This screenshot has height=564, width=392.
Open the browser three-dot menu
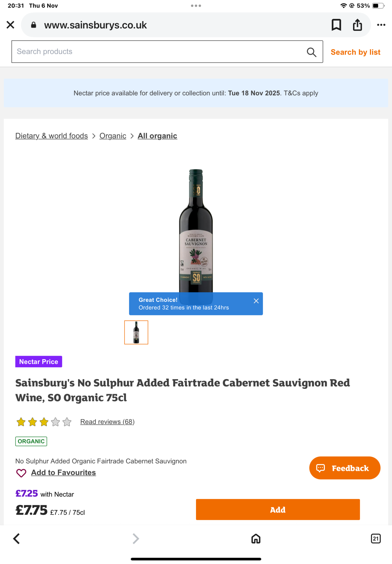pos(381,25)
